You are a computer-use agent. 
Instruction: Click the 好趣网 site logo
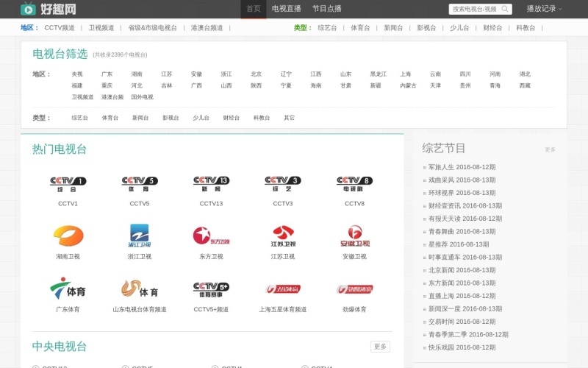click(x=49, y=9)
